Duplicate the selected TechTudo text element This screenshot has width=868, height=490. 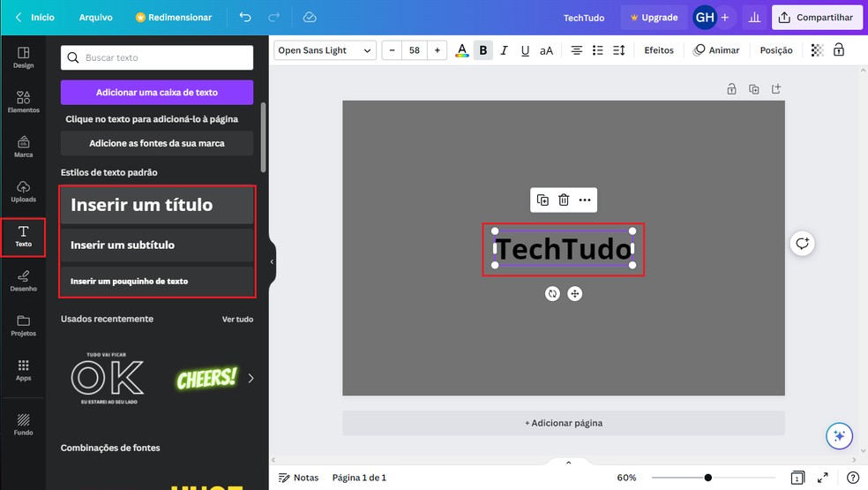click(x=542, y=200)
